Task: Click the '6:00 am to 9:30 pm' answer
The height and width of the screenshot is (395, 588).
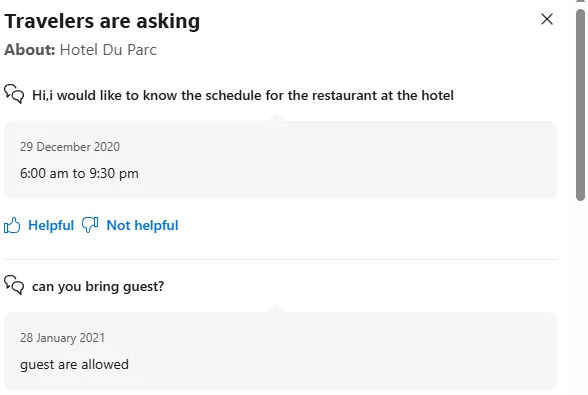Action: click(79, 173)
